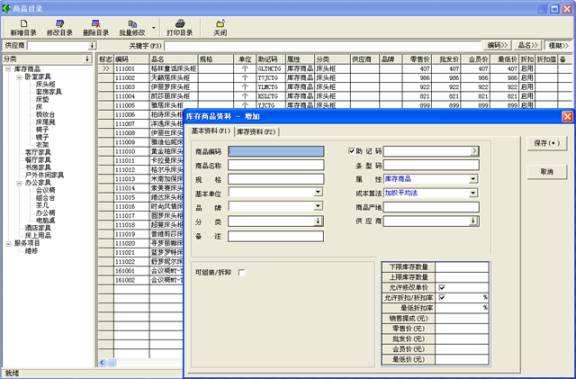Focus the 条型码 input field
This screenshot has width=576, height=379.
click(x=431, y=165)
